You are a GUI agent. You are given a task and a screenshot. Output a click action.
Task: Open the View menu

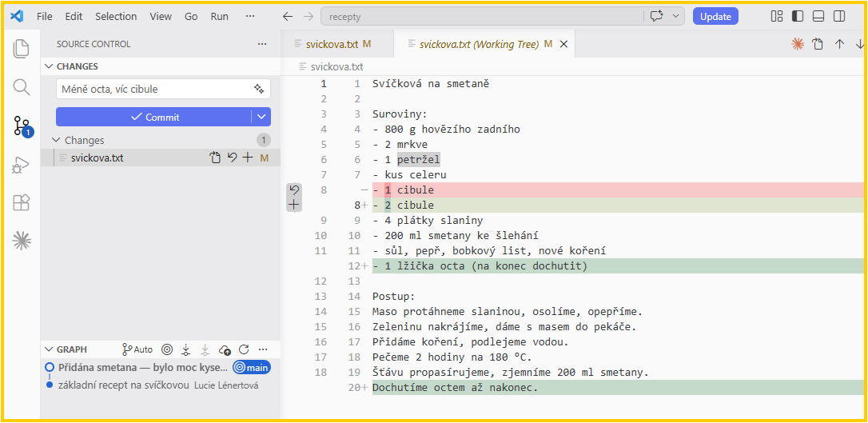pos(161,17)
